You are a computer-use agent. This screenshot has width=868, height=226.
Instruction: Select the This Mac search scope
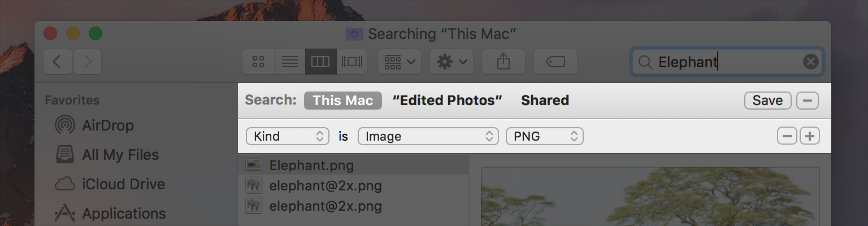[343, 101]
